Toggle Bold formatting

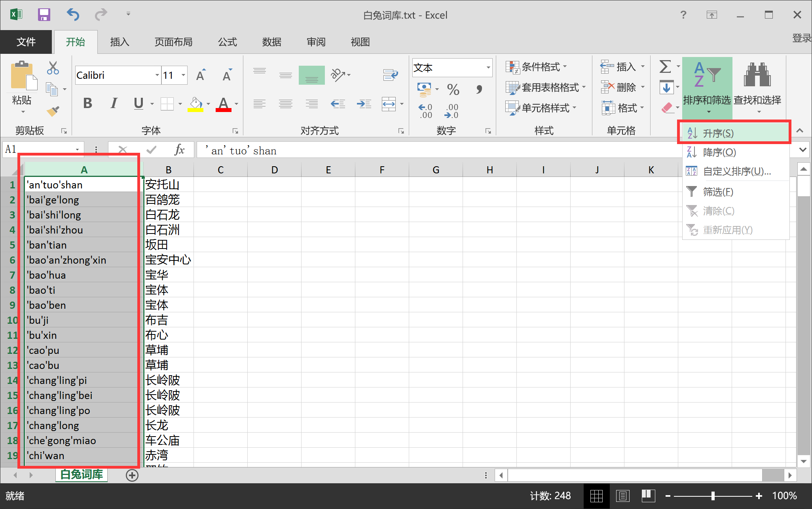[x=87, y=104]
